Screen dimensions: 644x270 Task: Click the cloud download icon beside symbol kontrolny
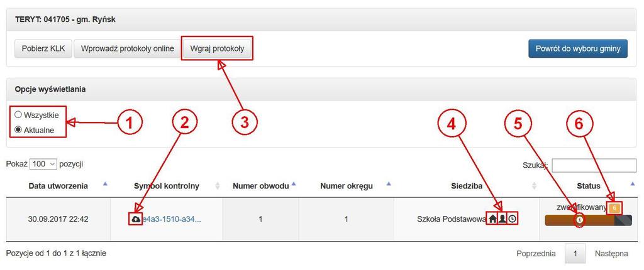[136, 220]
